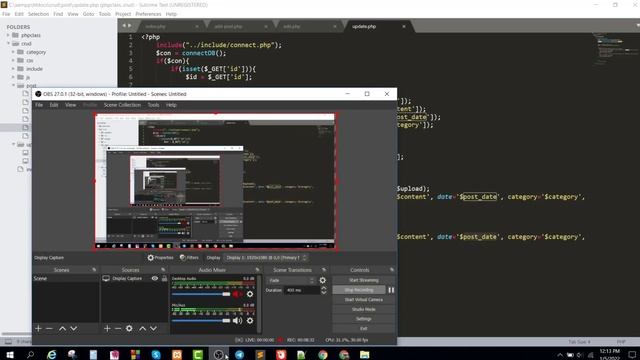This screenshot has height=360, width=640.
Task: Adjust Desktop Audio volume slider
Action: [201, 294]
